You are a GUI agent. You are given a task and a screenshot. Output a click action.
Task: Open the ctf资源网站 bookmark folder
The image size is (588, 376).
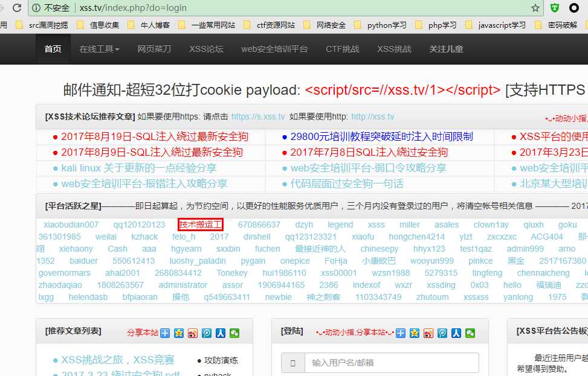point(270,25)
